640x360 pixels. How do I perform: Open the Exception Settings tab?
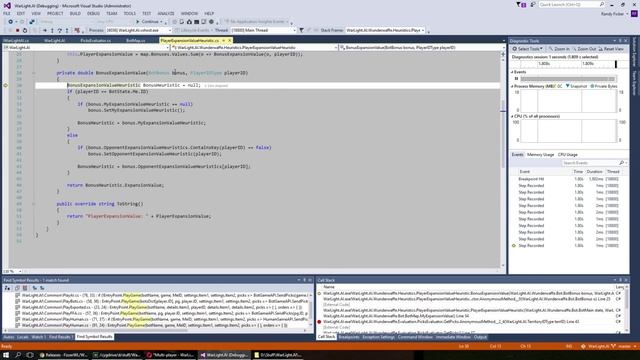point(378,337)
